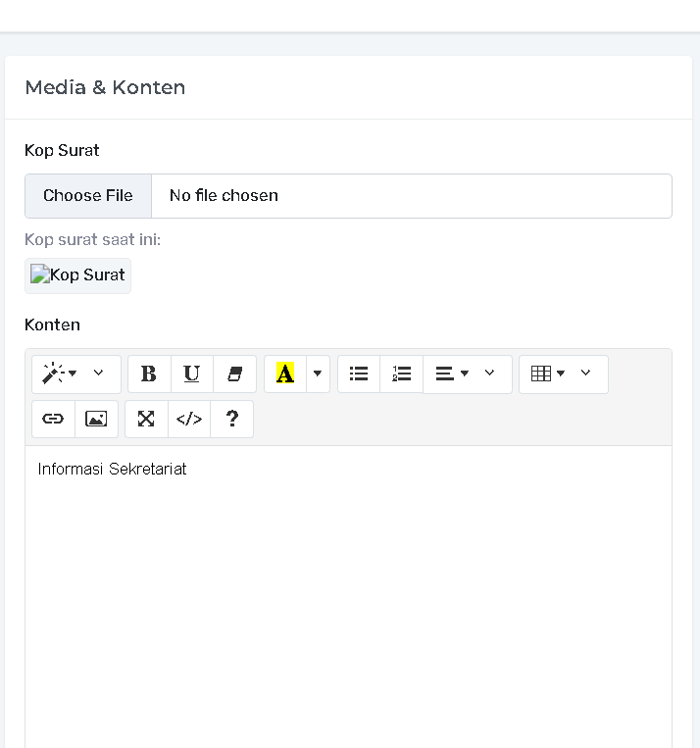700x748 pixels.
Task: Expand the paragraph alignment dropdown
Action: pyautogui.click(x=467, y=374)
